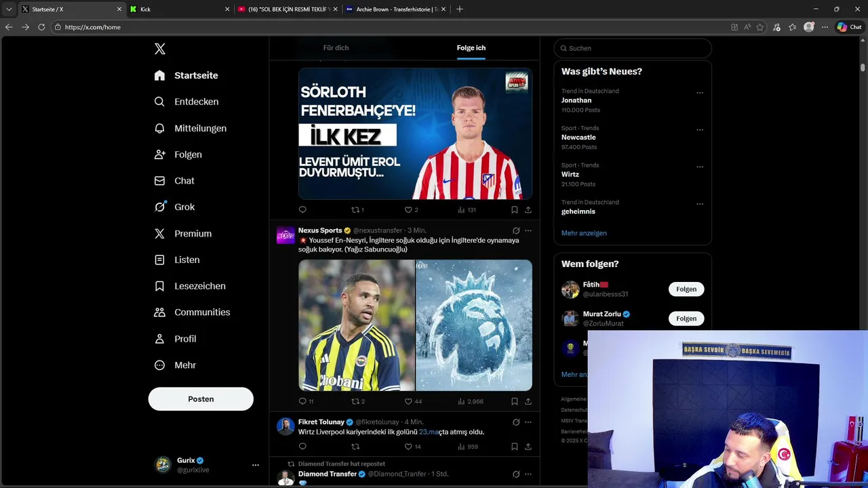Screen dimensions: 868x488
Task: Open Nexus Sports profile avatar
Action: click(x=285, y=235)
